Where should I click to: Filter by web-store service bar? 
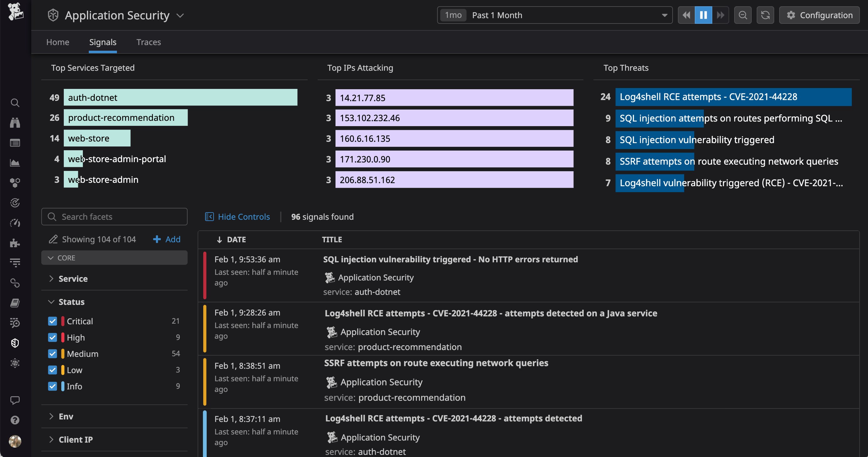click(x=97, y=138)
